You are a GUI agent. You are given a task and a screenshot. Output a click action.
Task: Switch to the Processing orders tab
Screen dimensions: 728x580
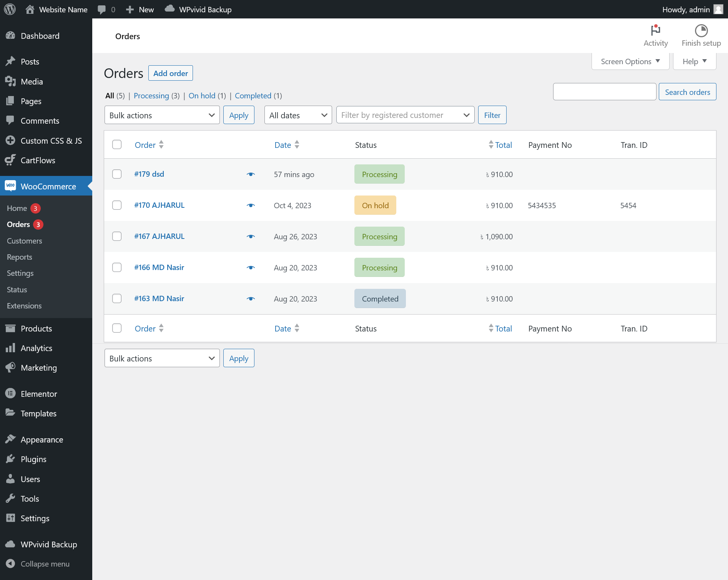point(151,96)
